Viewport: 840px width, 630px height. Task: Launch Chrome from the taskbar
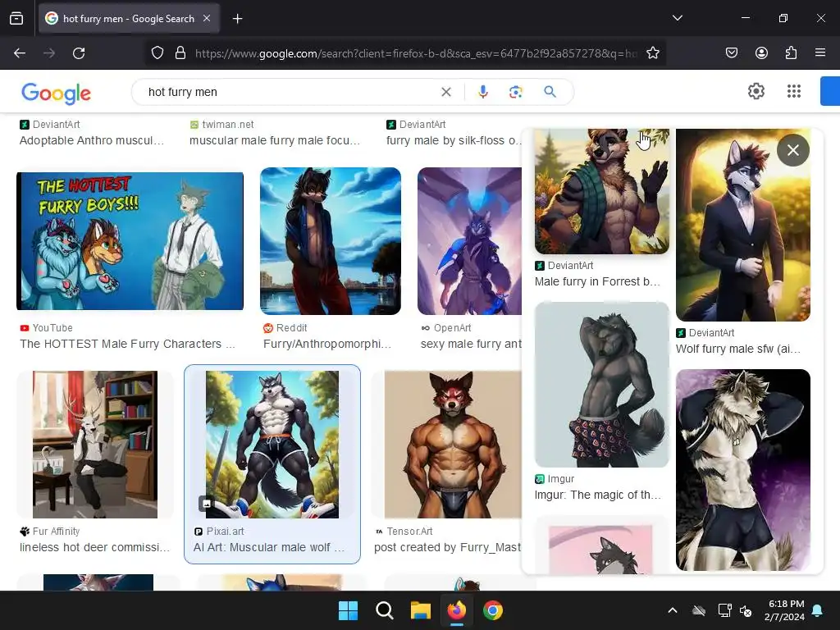[493, 610]
